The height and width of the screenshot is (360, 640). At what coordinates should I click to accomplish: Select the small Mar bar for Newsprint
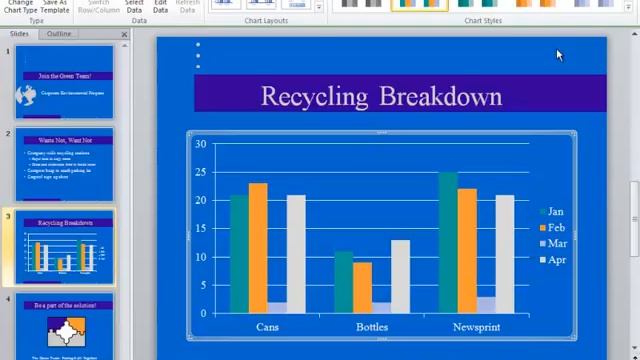coord(486,305)
